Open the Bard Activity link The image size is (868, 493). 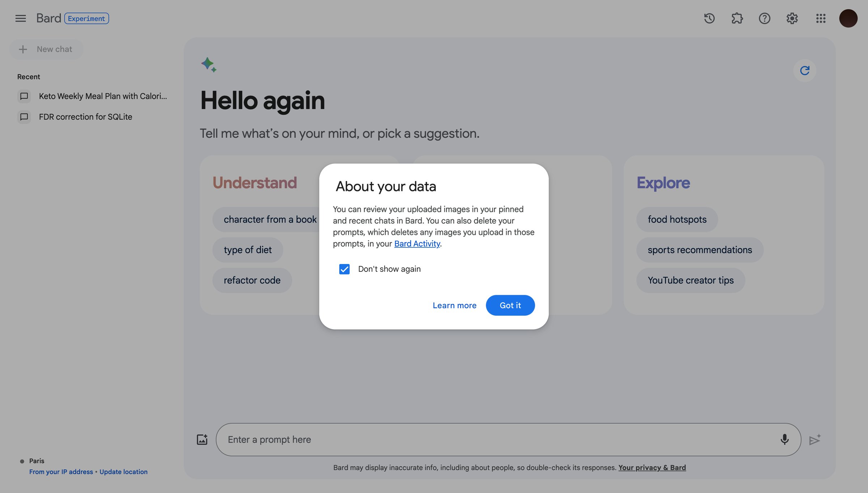pos(417,244)
